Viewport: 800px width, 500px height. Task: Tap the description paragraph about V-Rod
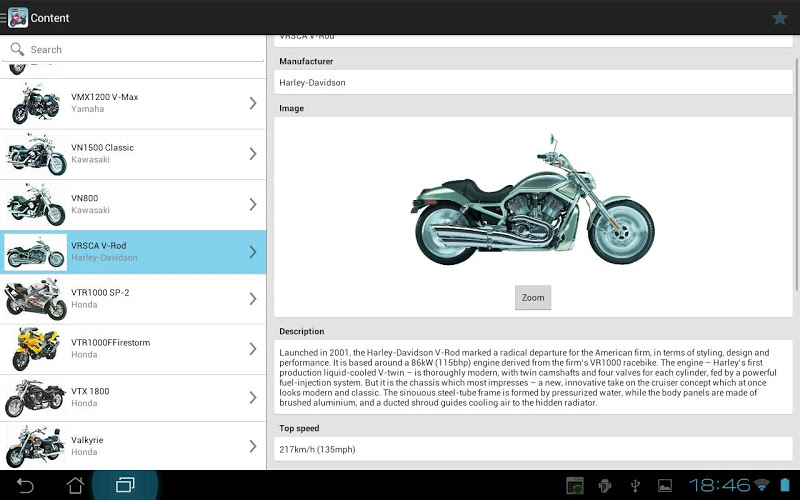pyautogui.click(x=528, y=378)
